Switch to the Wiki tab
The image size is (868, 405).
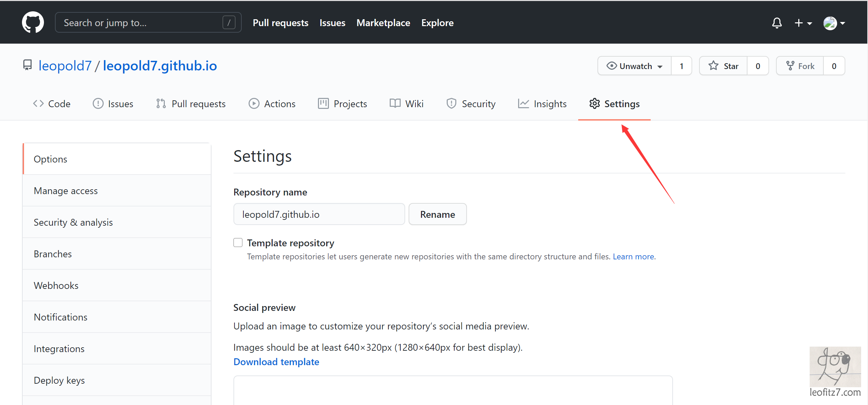pyautogui.click(x=407, y=103)
